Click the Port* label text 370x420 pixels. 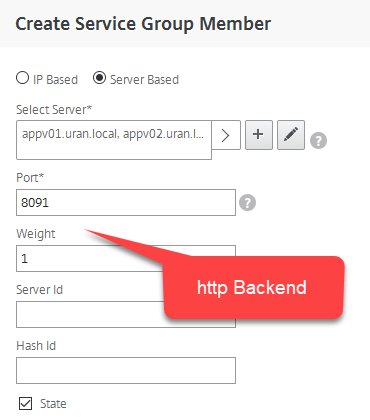[30, 177]
